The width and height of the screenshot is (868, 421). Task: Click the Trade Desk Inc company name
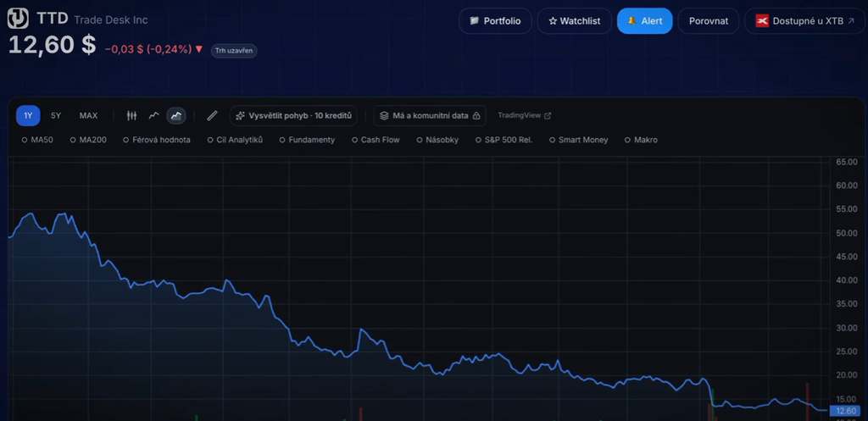tap(111, 20)
